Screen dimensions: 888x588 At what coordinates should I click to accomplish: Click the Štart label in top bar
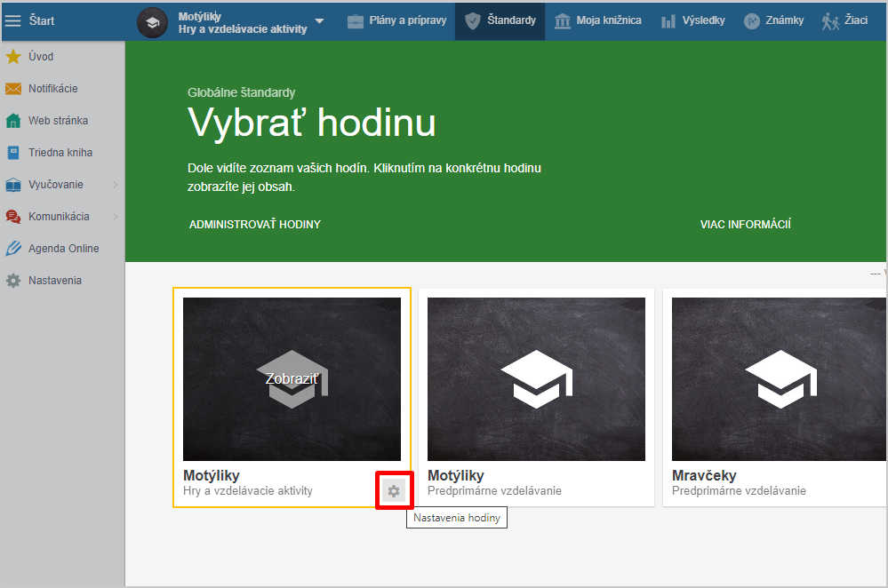click(x=42, y=21)
